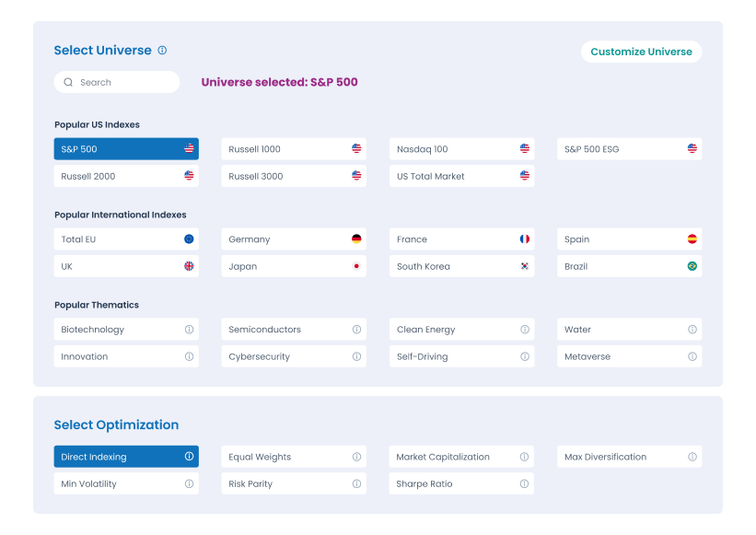Click the Japan flag icon
The height and width of the screenshot is (535, 756).
point(356,266)
